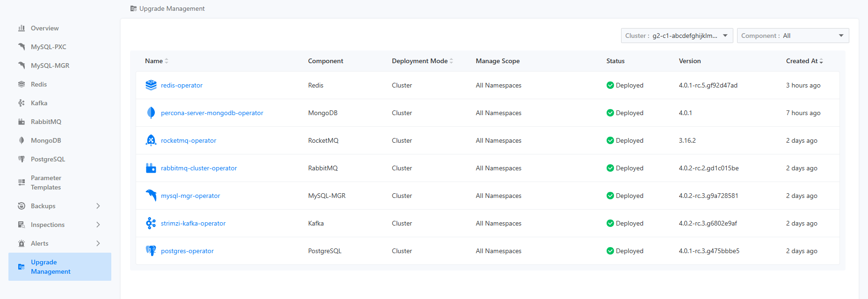
Task: Open MySQL-PXC from the sidebar
Action: [48, 47]
